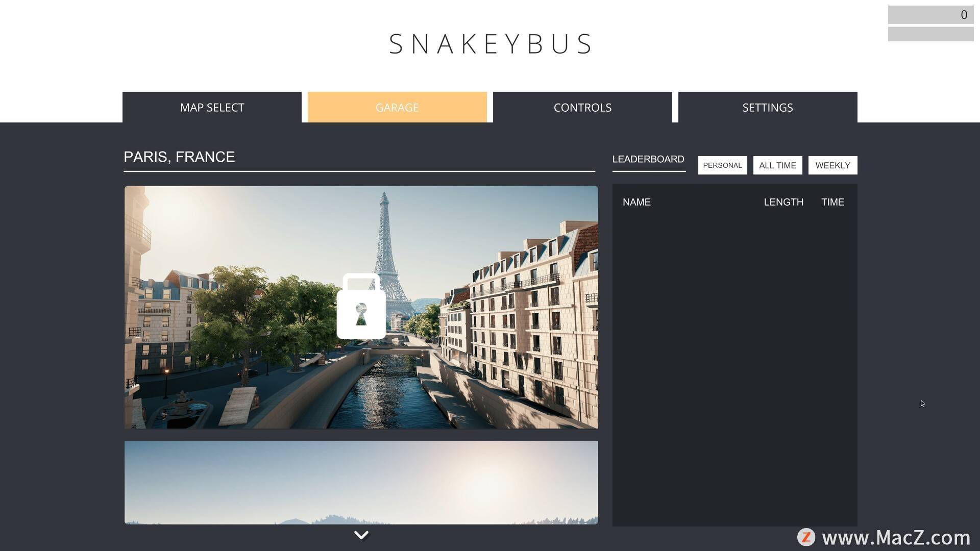Click ALL TIME leaderboard filter button
The height and width of the screenshot is (551, 980).
coord(777,165)
